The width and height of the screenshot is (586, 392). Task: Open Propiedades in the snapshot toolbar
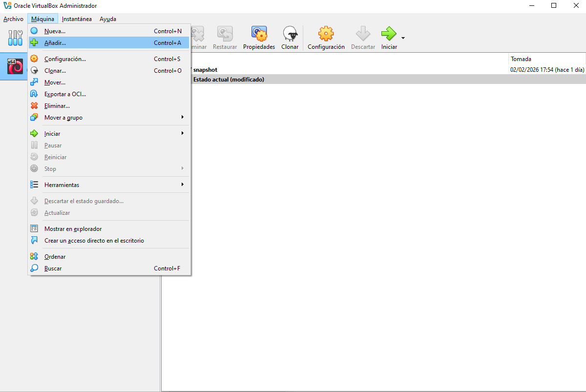coord(259,38)
